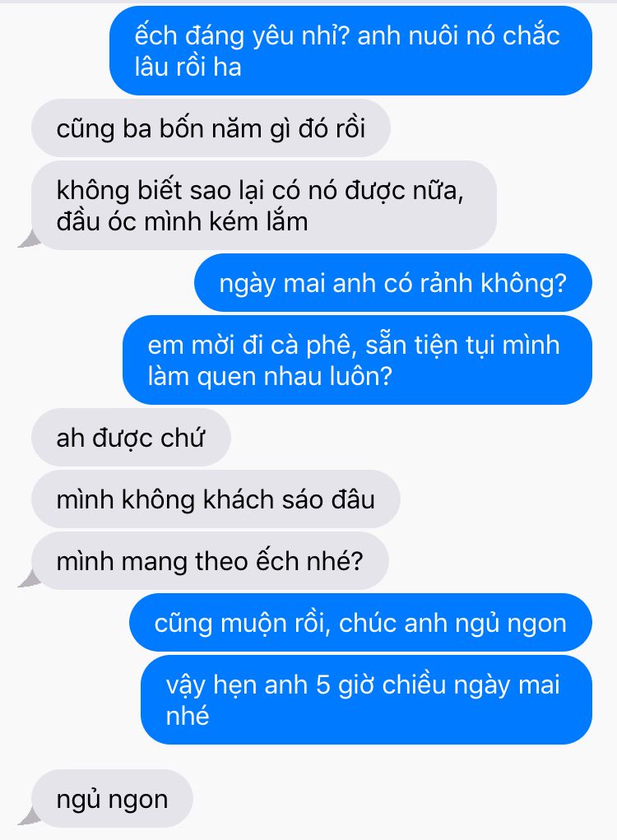The height and width of the screenshot is (840, 617).
Task: Select the gray 'ngủ ngon' message bubble
Action: click(x=112, y=799)
